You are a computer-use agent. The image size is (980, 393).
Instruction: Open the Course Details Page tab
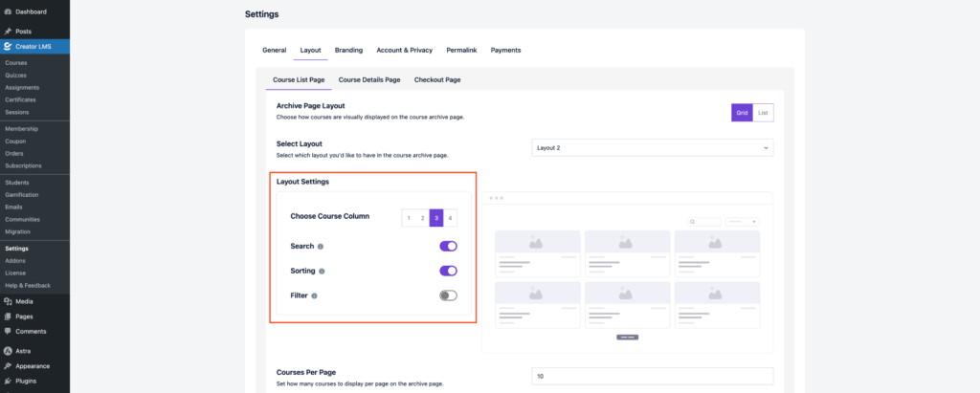coord(368,79)
